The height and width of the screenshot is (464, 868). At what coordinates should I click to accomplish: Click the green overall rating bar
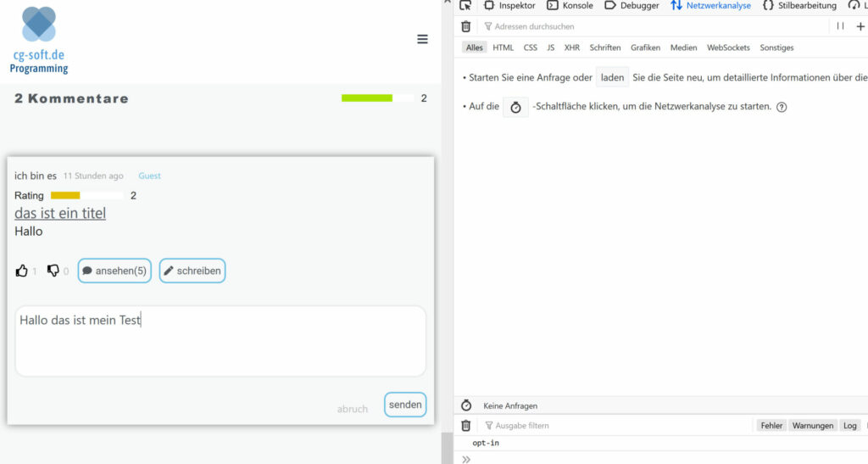tap(377, 98)
